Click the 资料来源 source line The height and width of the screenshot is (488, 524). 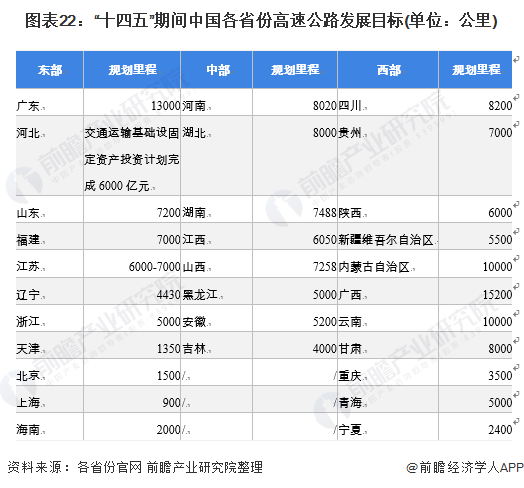pyautogui.click(x=135, y=467)
